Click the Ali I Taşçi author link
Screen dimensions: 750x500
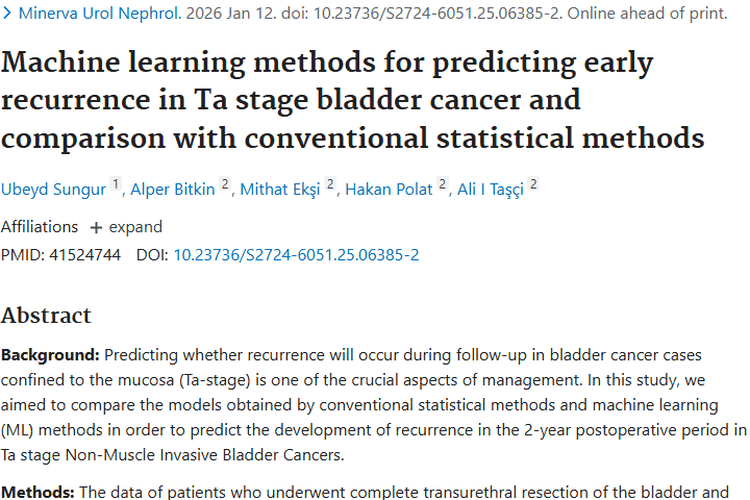(x=491, y=188)
